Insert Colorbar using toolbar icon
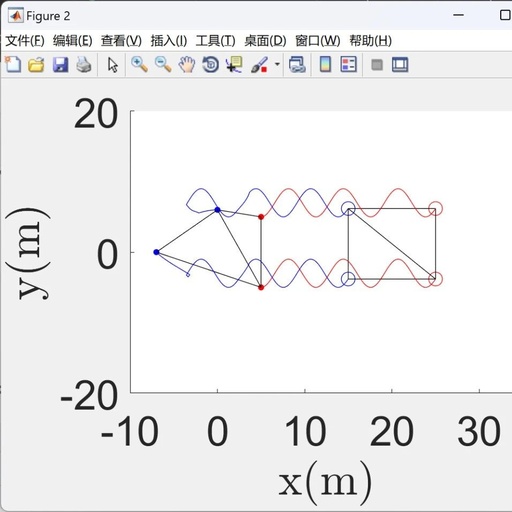The height and width of the screenshot is (512, 512). click(325, 64)
